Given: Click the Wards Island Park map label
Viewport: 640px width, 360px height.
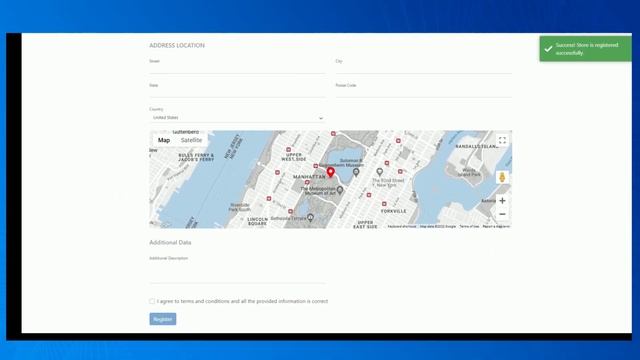Looking at the screenshot, I should tap(469, 172).
